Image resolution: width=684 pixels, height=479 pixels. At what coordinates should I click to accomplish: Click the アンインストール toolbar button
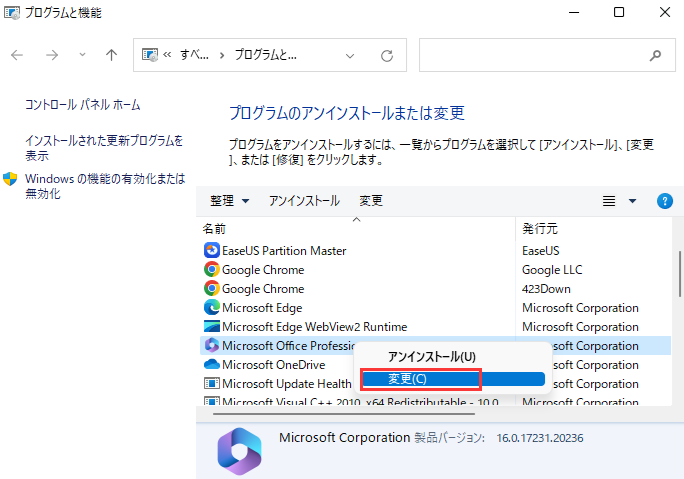304,201
